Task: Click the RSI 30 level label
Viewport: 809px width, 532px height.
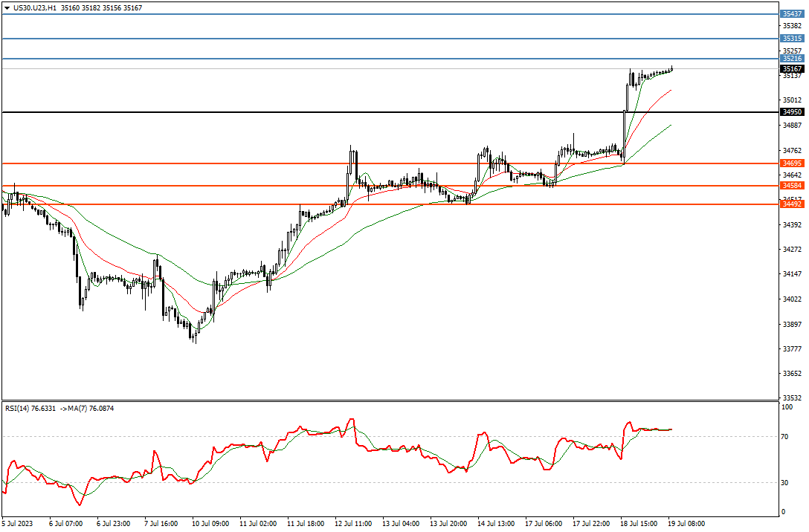Action: tap(784, 483)
